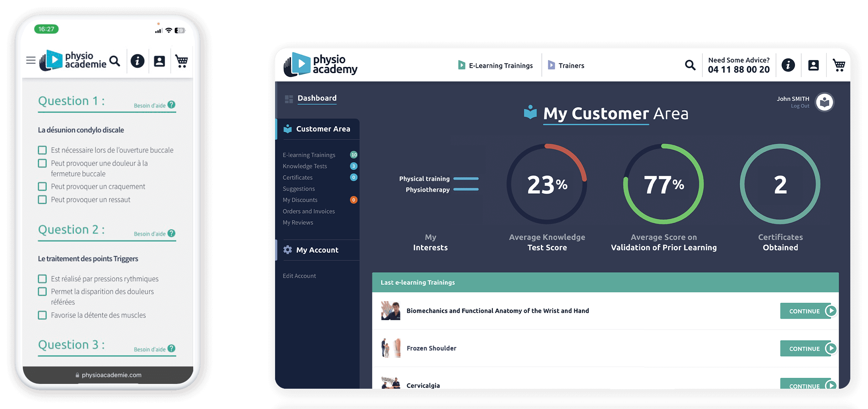Click the Customer Area gear settings icon

(288, 250)
